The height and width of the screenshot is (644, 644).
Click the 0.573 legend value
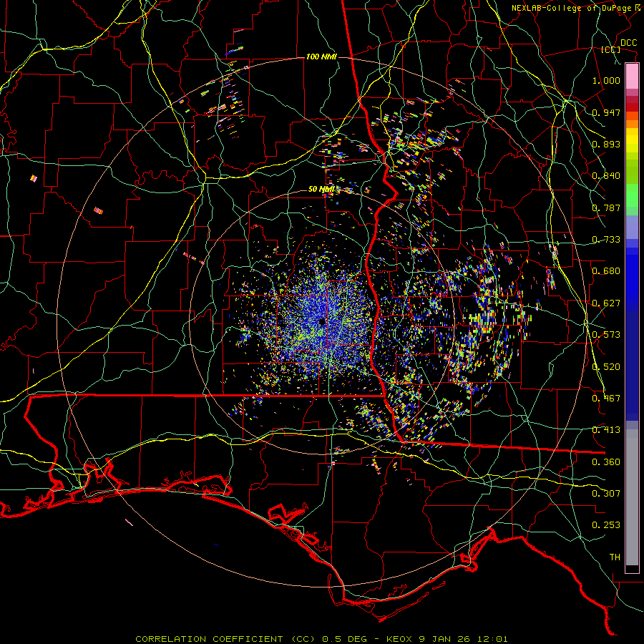click(606, 335)
